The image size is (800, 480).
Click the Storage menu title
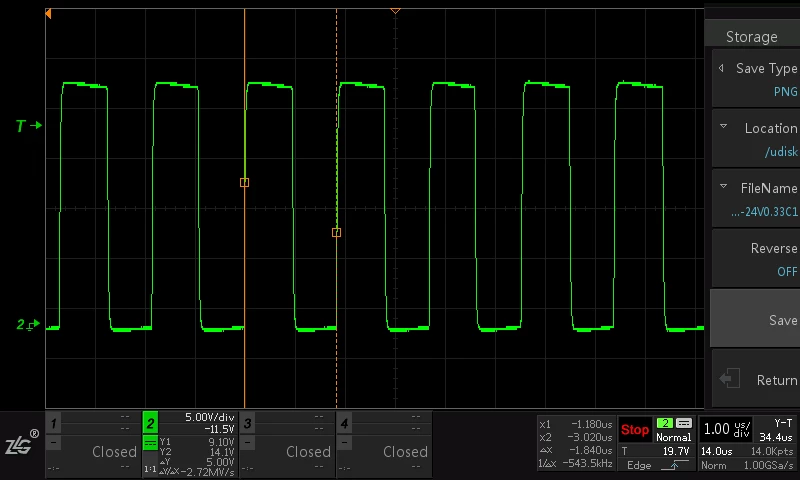coord(752,37)
